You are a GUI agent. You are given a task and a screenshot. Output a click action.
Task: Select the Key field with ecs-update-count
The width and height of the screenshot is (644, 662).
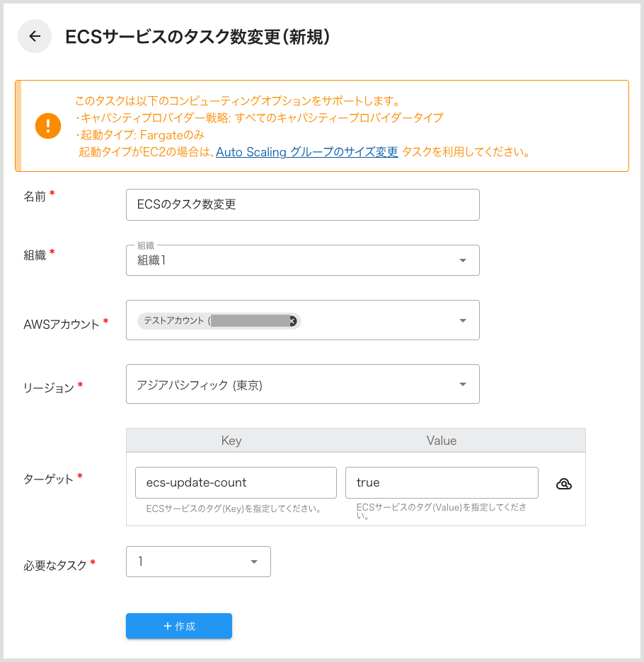[235, 482]
